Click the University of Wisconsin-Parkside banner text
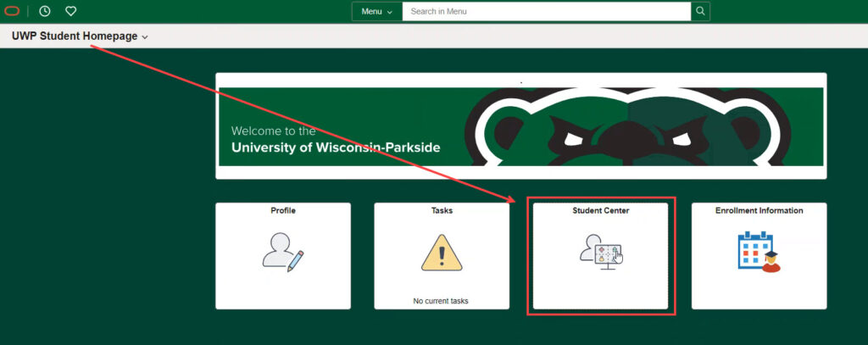Screen dimensions: 868x345 [x=336, y=147]
